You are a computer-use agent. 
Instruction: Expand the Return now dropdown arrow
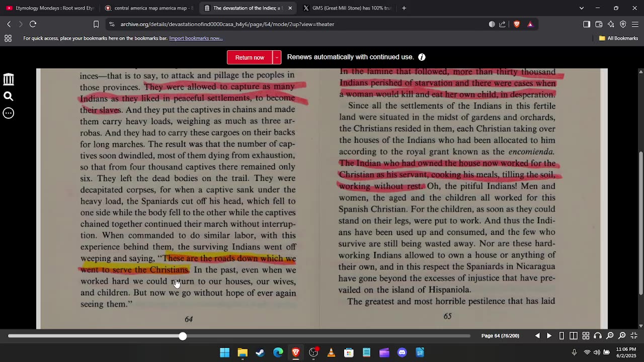point(277,57)
